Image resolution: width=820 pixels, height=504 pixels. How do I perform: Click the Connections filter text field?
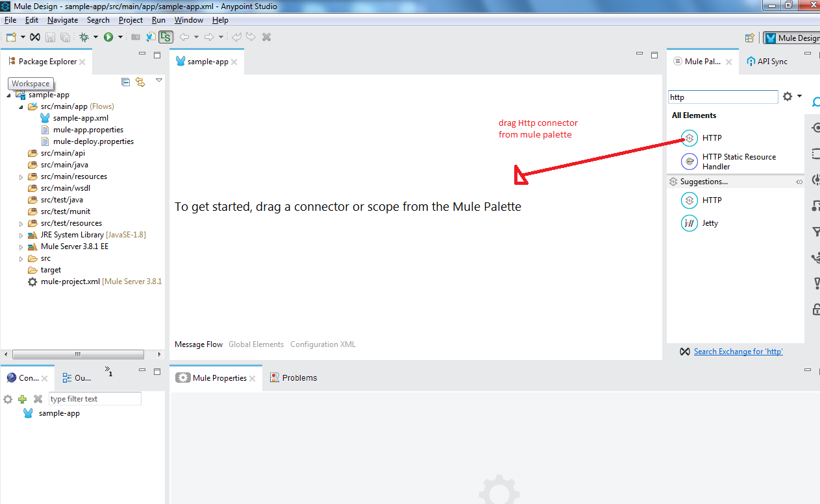click(95, 399)
